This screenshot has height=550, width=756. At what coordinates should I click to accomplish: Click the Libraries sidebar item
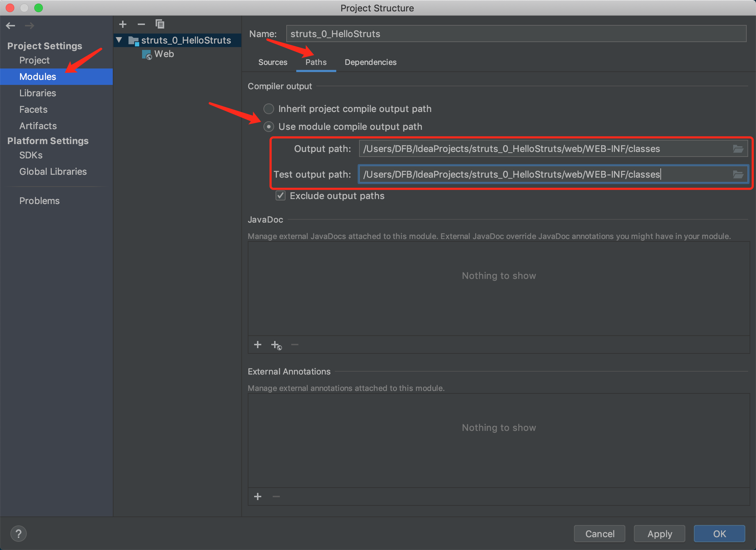click(36, 93)
